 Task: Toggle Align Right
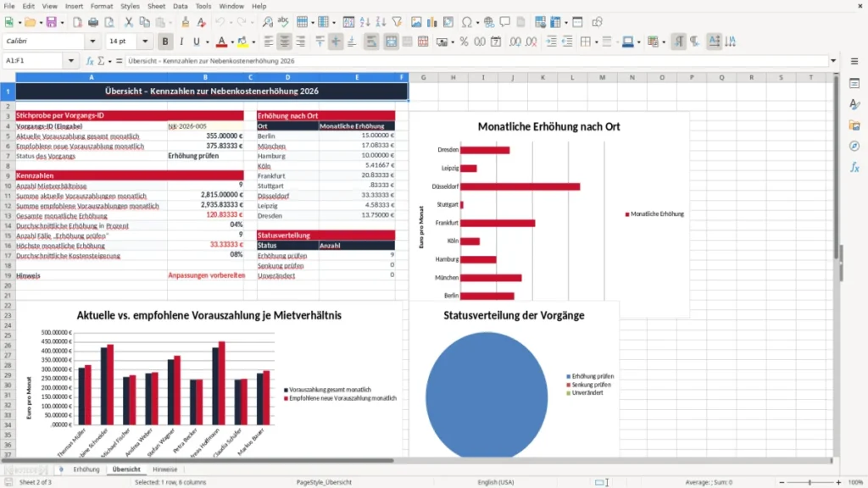pyautogui.click(x=301, y=42)
